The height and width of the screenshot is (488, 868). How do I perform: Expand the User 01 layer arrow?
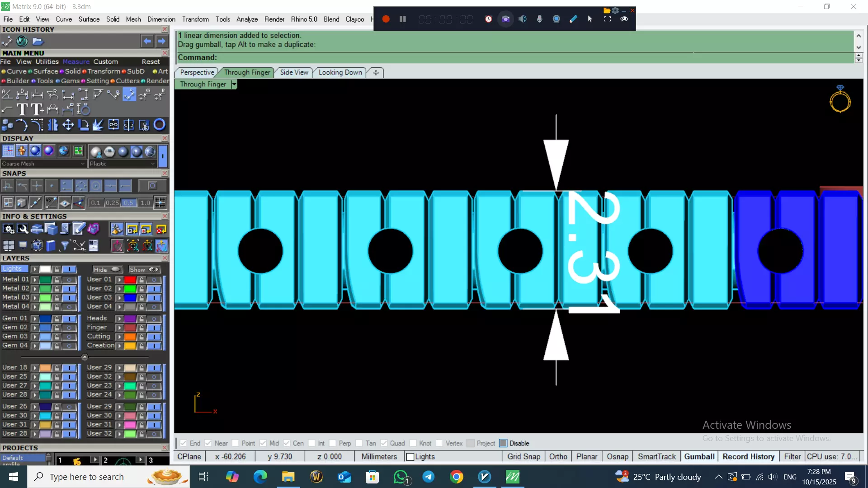[x=120, y=280]
